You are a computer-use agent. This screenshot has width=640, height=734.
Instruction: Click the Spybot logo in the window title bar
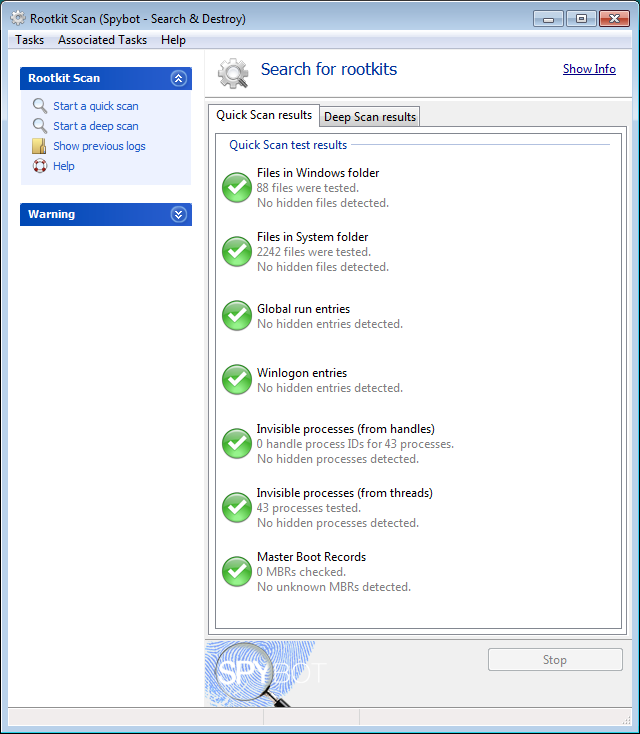click(x=18, y=18)
